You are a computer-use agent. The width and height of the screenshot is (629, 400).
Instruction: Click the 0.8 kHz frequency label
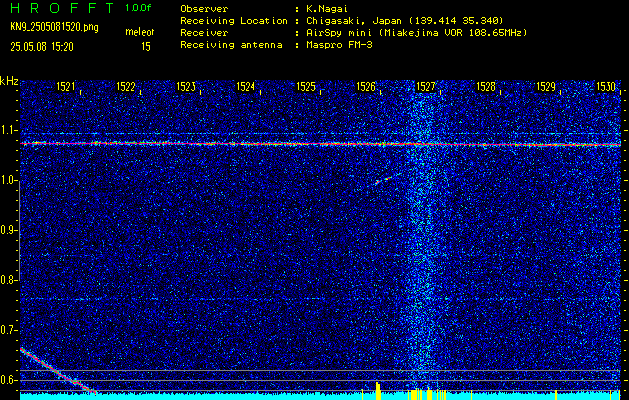[x=8, y=280]
